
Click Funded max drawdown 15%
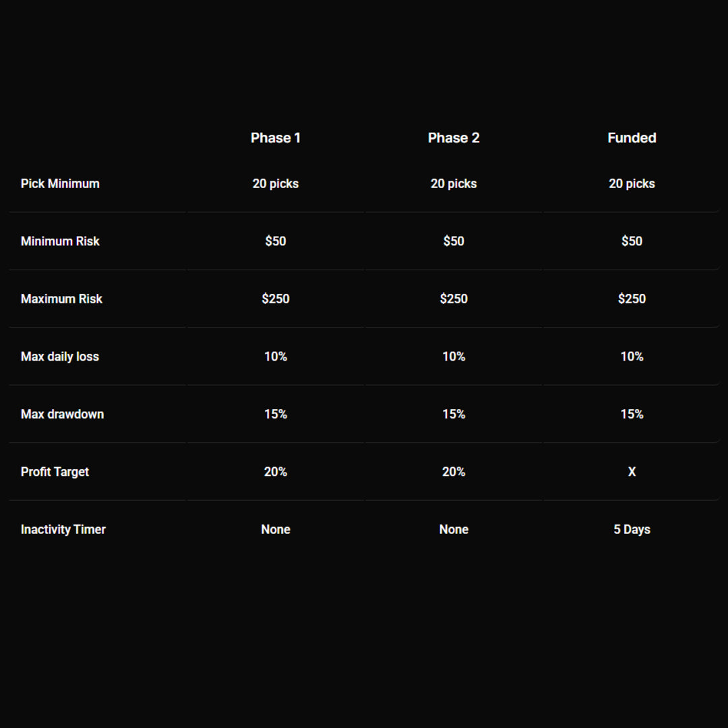[x=632, y=414]
